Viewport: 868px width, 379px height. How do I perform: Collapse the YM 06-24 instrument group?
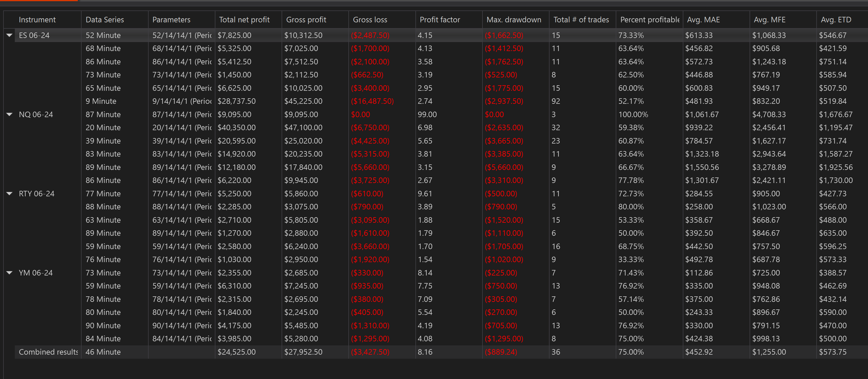pos(9,273)
